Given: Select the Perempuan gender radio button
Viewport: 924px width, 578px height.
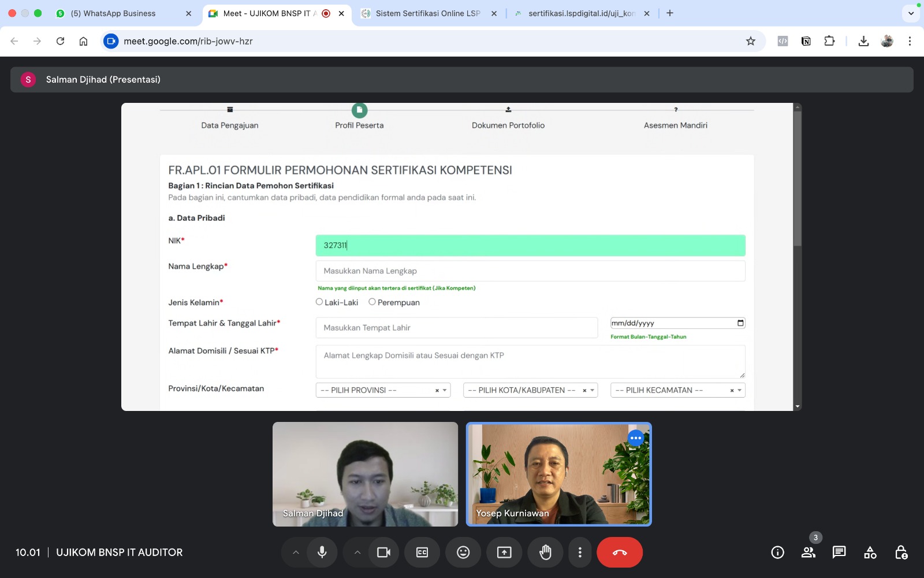Looking at the screenshot, I should (x=372, y=301).
